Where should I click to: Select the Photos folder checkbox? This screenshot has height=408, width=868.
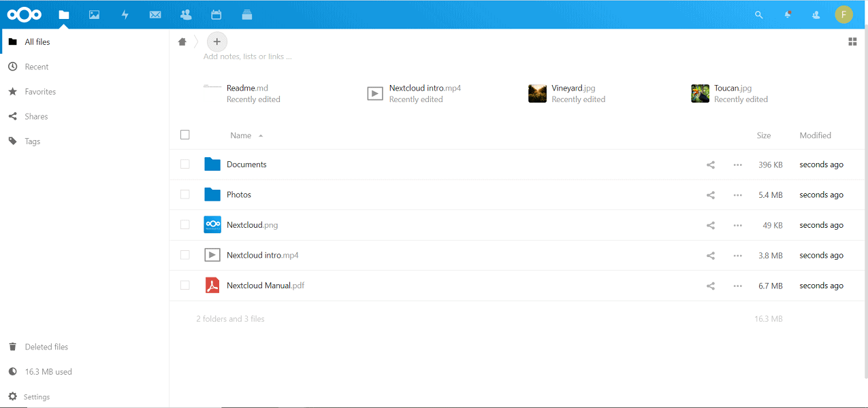(185, 194)
